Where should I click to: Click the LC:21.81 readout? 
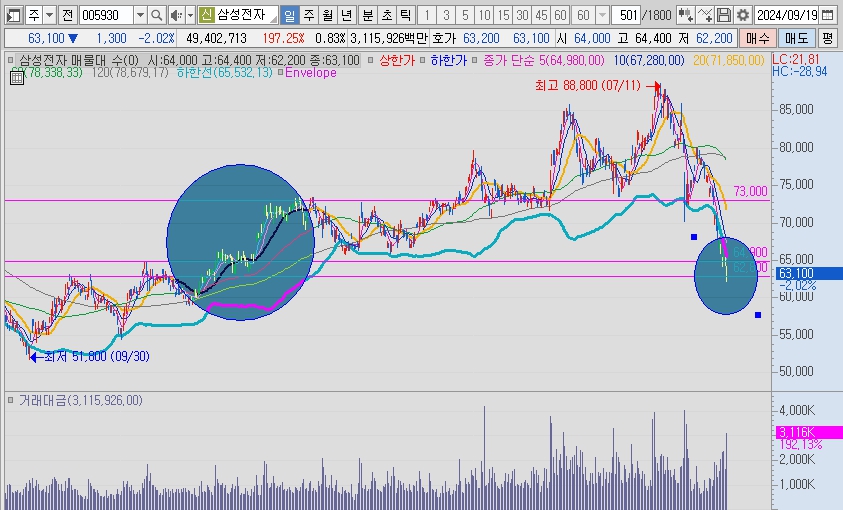coord(796,60)
